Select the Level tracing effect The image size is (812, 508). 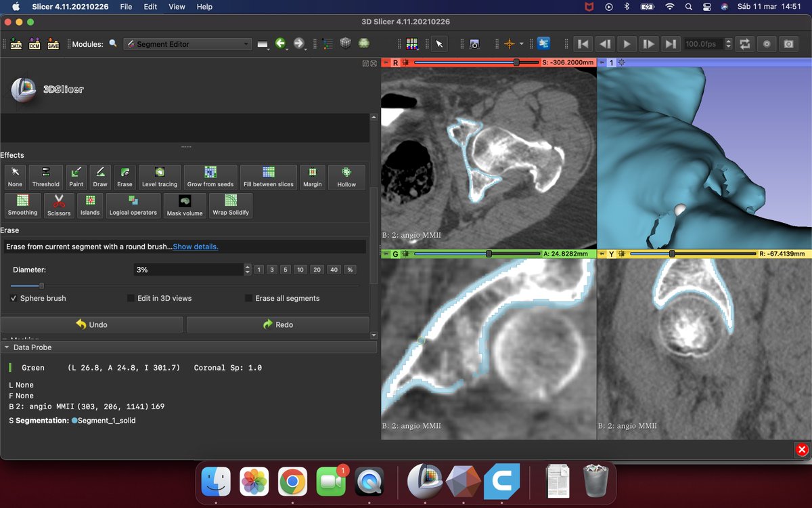click(160, 177)
